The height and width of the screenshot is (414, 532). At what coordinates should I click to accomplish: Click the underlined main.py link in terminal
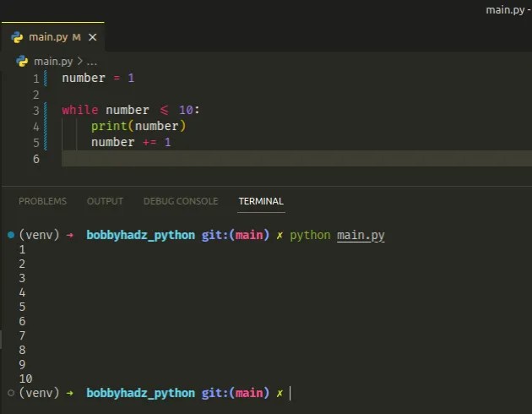pyautogui.click(x=361, y=235)
